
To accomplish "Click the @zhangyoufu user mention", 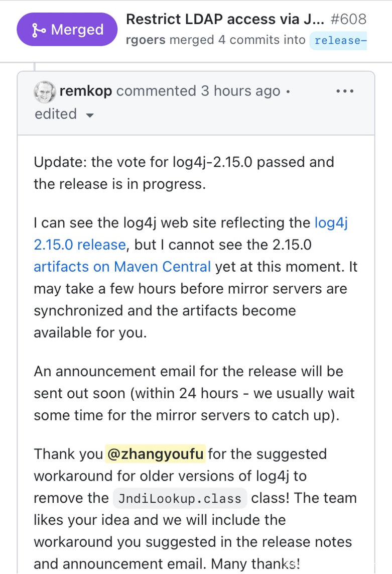I will (x=155, y=454).
